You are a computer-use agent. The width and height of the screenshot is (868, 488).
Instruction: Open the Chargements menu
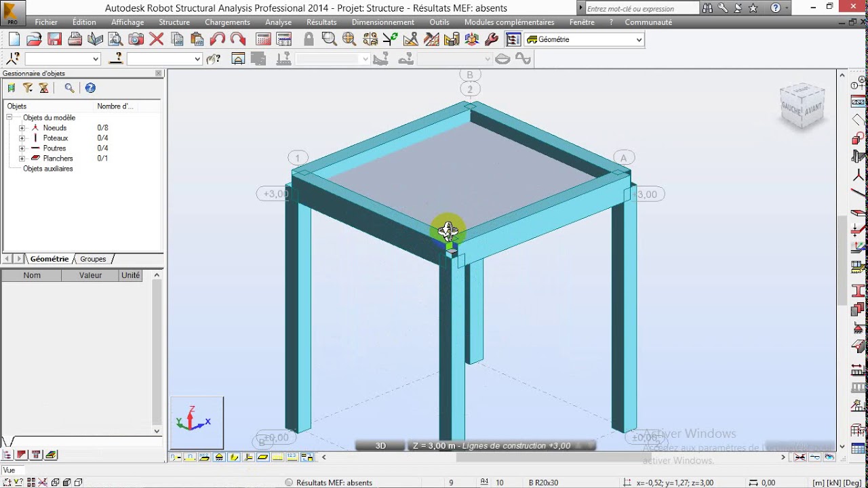227,22
